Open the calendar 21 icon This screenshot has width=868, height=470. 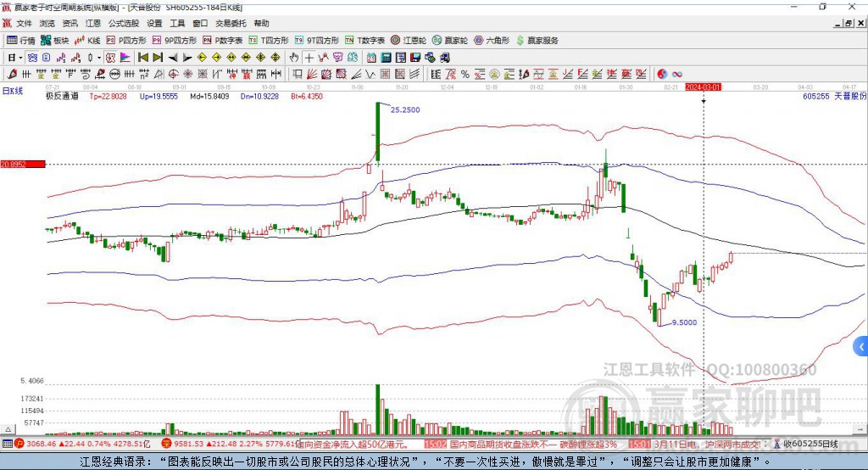click(x=371, y=58)
